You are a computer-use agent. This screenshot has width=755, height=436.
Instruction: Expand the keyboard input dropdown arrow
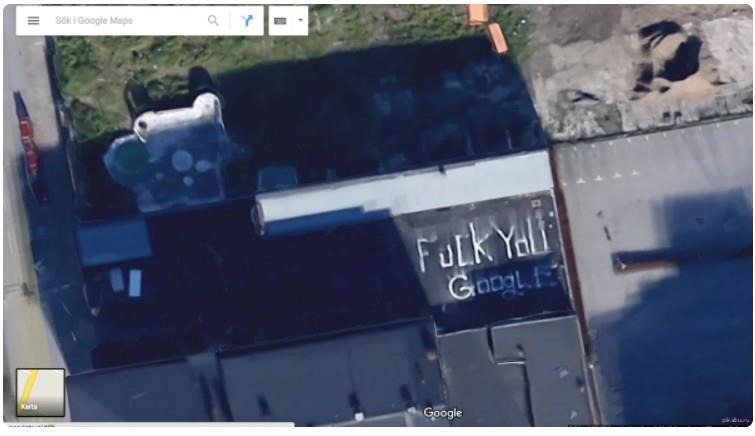[300, 20]
